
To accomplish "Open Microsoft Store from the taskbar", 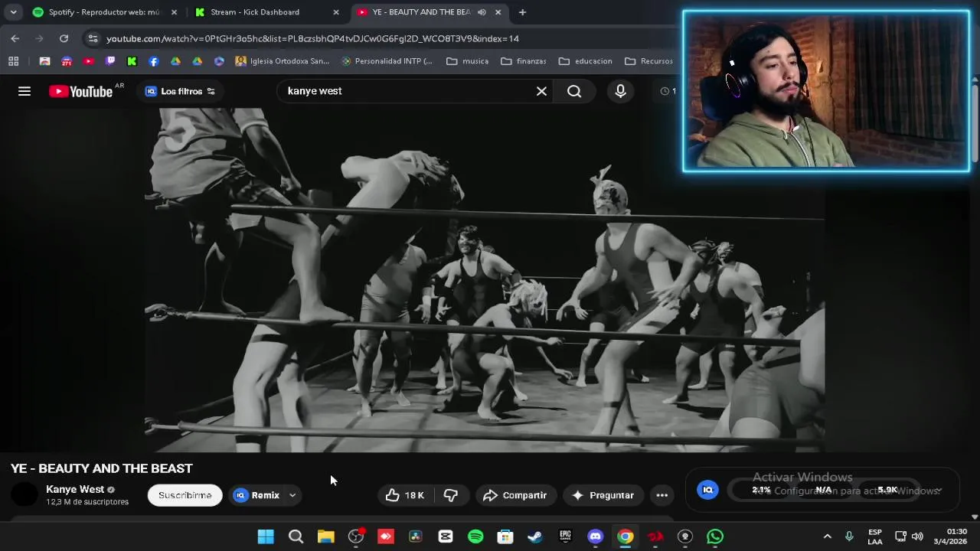I will pos(505,536).
